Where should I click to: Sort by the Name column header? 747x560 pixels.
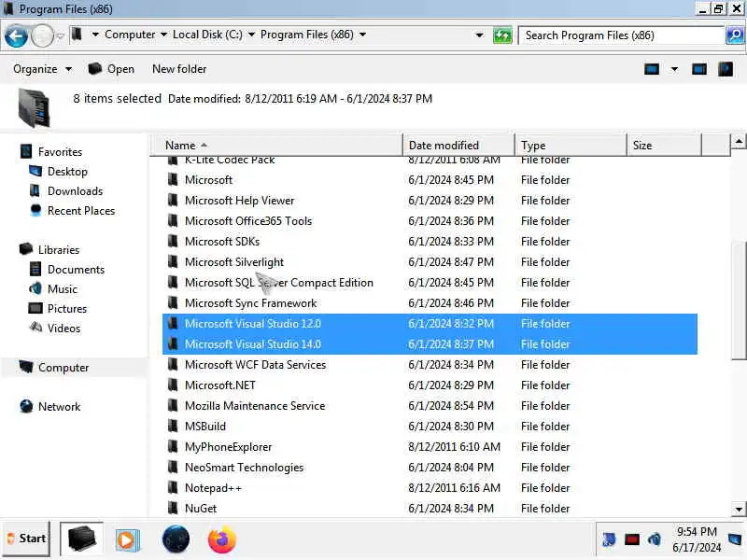pyautogui.click(x=276, y=146)
